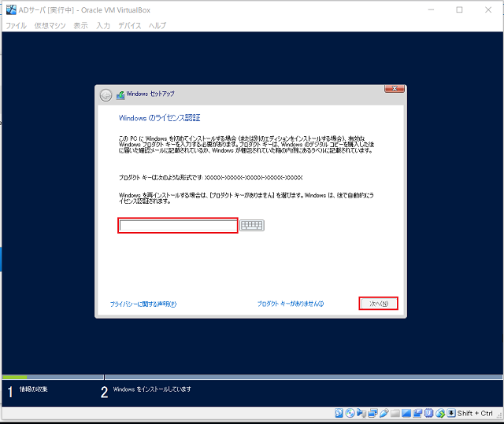The width and height of the screenshot is (504, 424).
Task: Close the Windows Setup dialog
Action: point(395,89)
